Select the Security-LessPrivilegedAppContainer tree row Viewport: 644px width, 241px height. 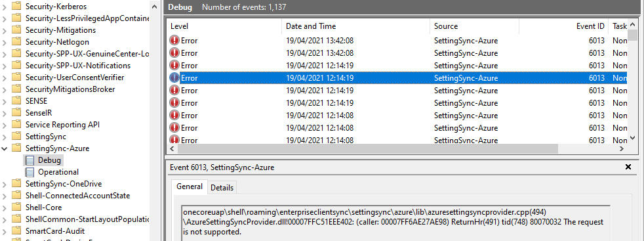[87, 18]
